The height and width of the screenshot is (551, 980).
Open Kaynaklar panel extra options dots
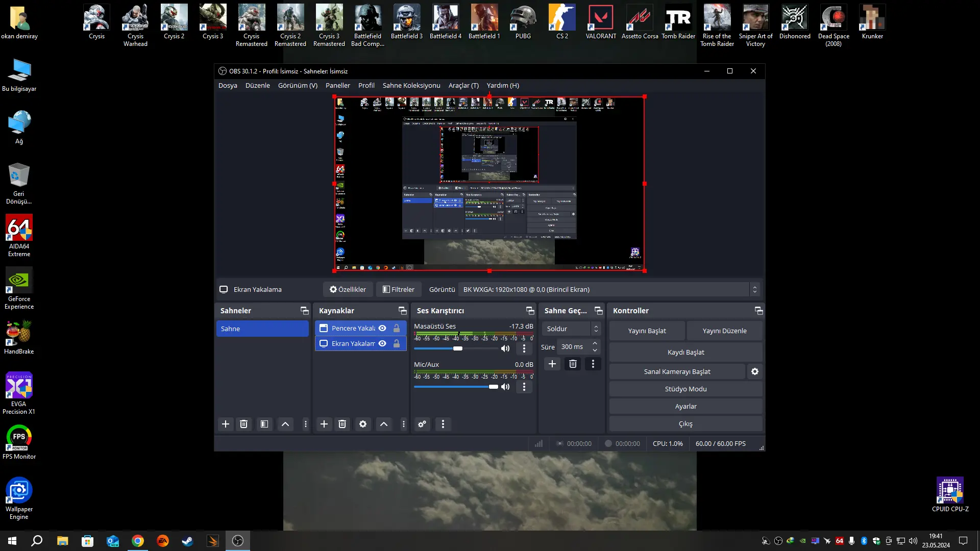click(x=404, y=424)
